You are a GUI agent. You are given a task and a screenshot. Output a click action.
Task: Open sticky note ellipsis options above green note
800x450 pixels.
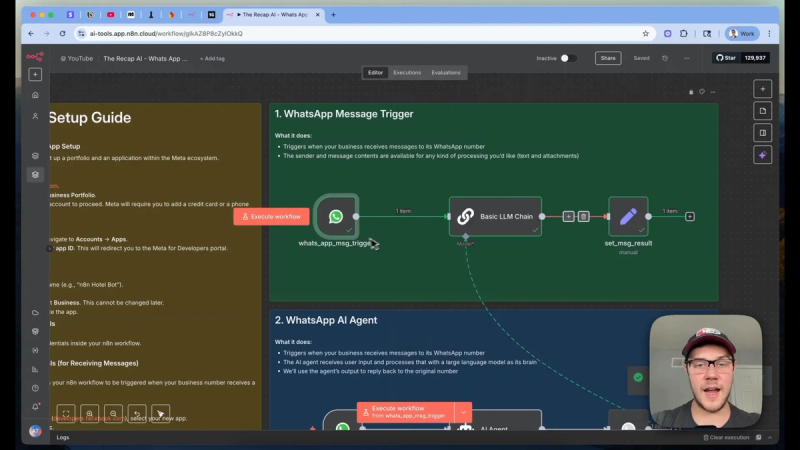point(713,92)
